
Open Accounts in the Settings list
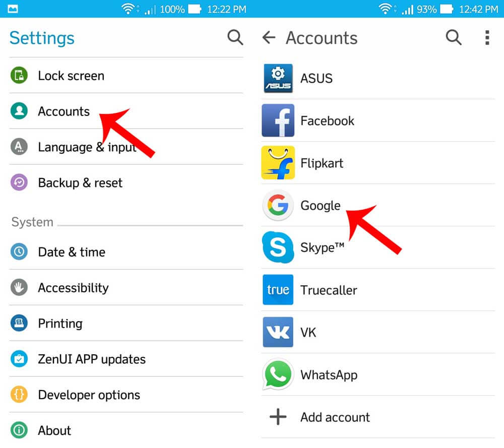point(64,111)
